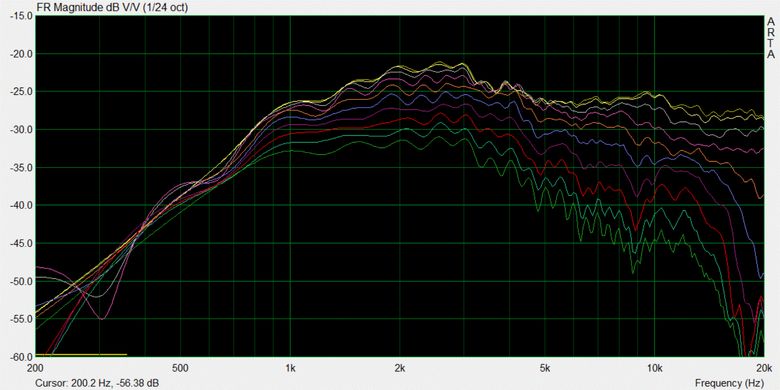Select the cursor readout showing 200.2 Hz
This screenshot has width=780, height=390.
pyautogui.click(x=98, y=383)
